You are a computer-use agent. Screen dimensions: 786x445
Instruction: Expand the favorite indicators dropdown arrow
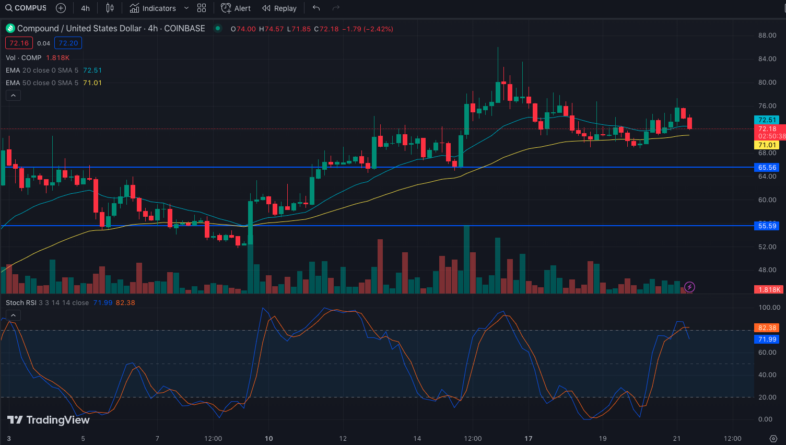point(186,8)
